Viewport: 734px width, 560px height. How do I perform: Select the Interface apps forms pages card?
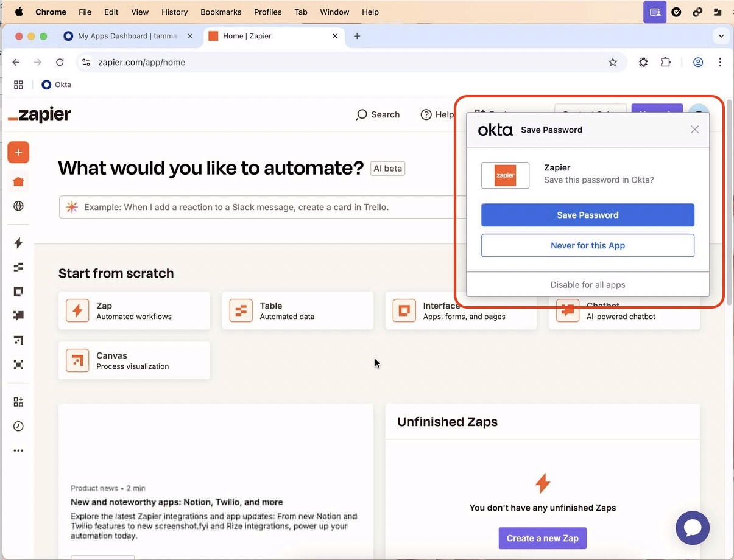pos(461,310)
